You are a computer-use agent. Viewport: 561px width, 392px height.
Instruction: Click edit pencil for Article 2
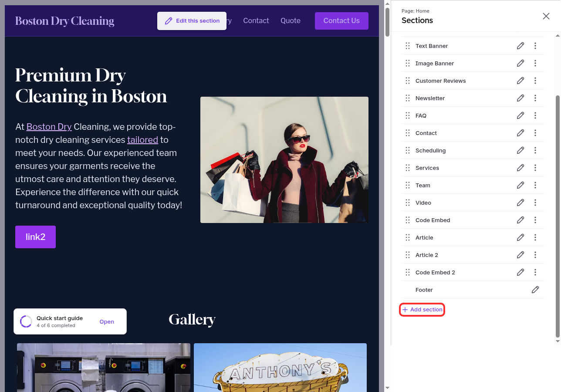pos(520,255)
